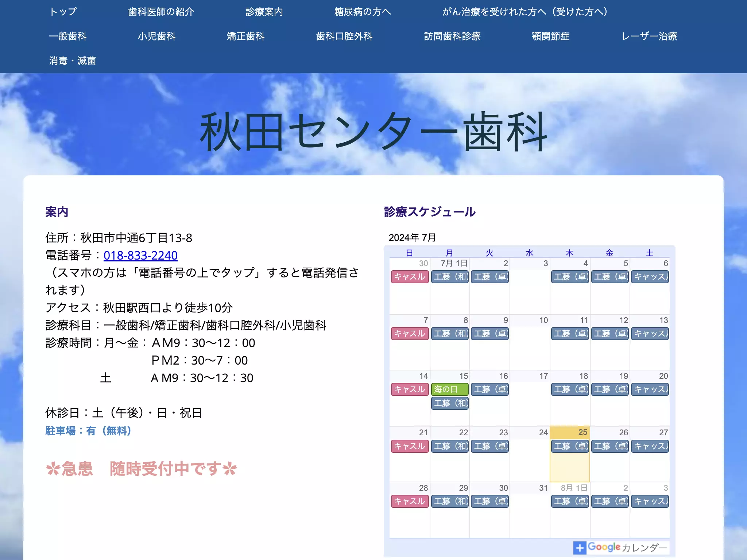The width and height of the screenshot is (747, 560).
Task: Open がん治療を受けれた方へ page
Action: [x=525, y=12]
